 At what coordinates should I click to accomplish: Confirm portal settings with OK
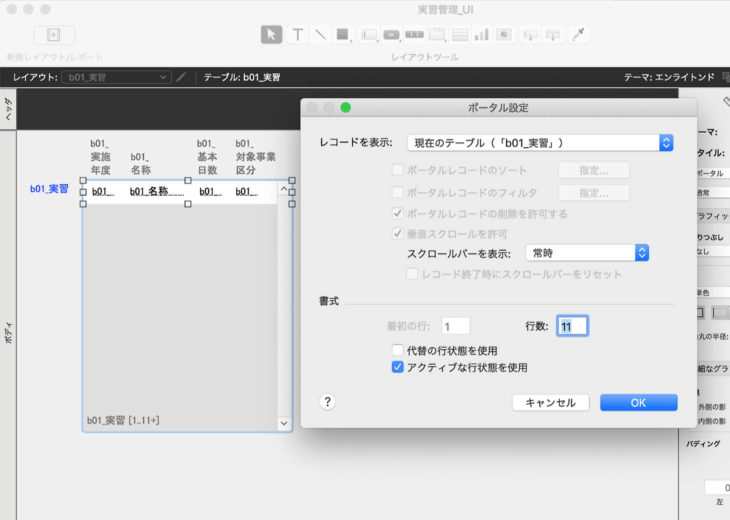pos(638,402)
